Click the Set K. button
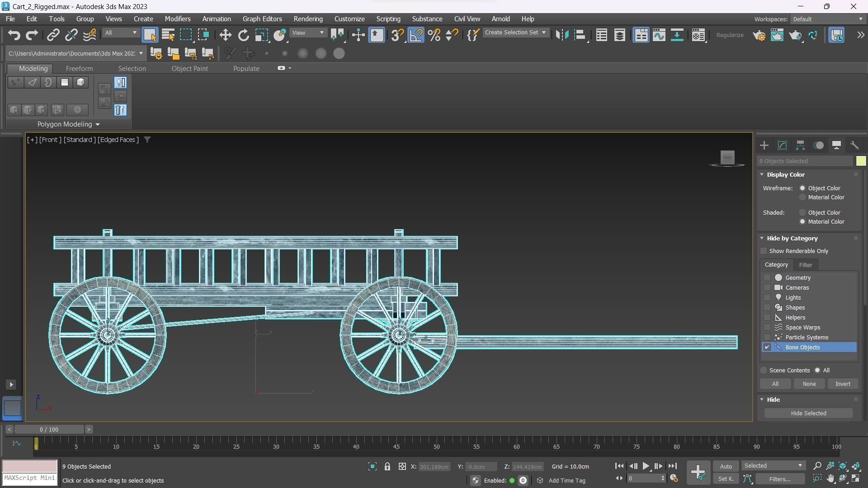868x488 pixels. 726,479
